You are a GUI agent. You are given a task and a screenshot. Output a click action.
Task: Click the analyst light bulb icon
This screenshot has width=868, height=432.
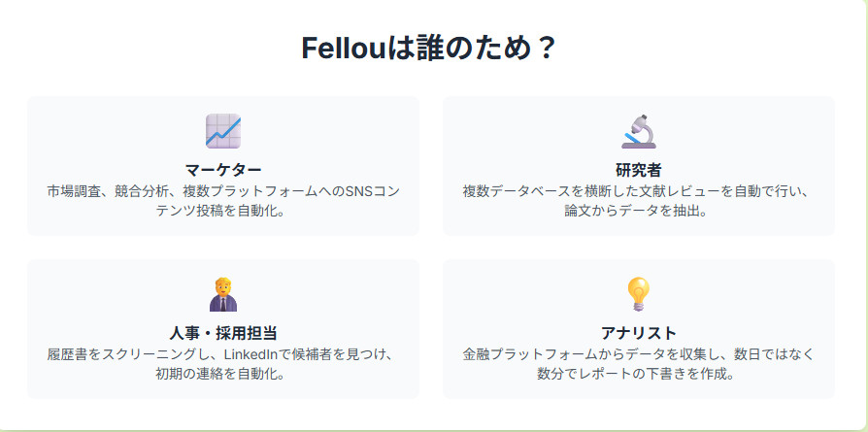point(639,294)
